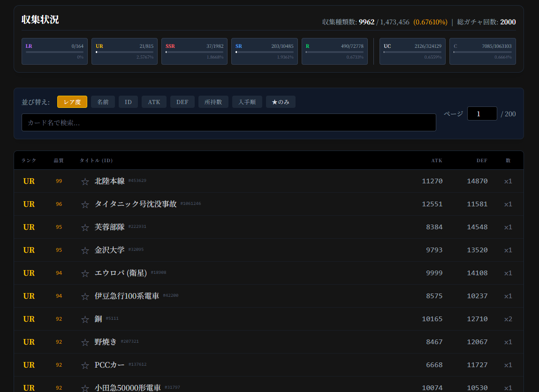Sort cards by 所持数
This screenshot has height=392, width=539.
pos(213,102)
